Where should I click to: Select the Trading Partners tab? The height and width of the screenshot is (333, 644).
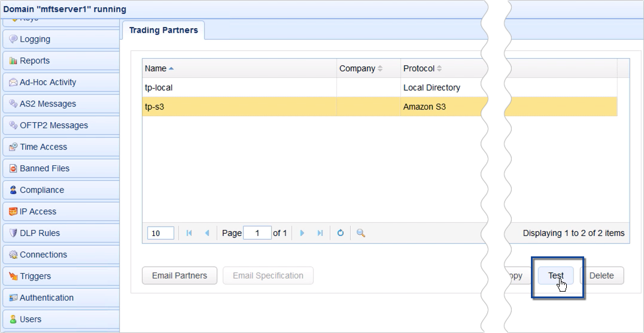pos(163,30)
